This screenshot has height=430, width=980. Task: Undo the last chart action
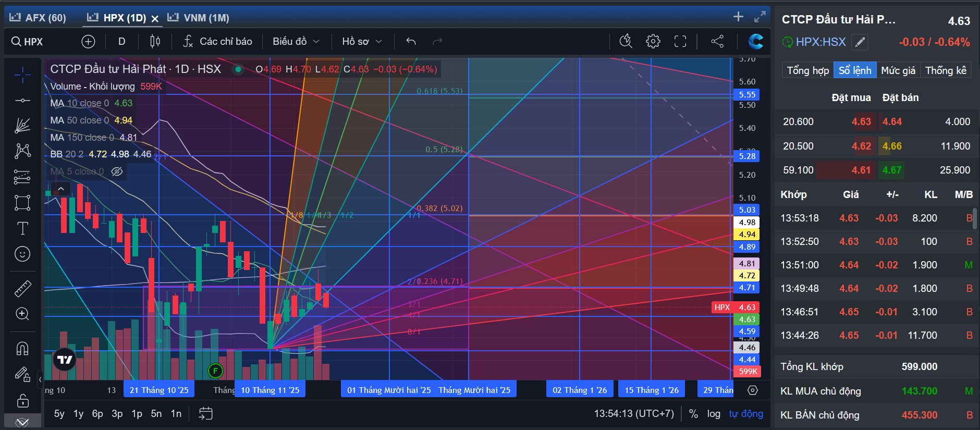[411, 41]
